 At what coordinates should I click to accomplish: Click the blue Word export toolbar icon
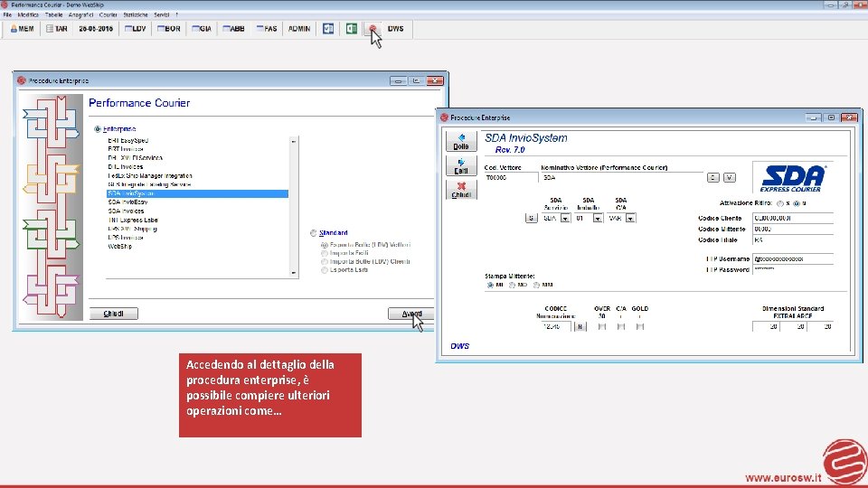click(x=328, y=29)
